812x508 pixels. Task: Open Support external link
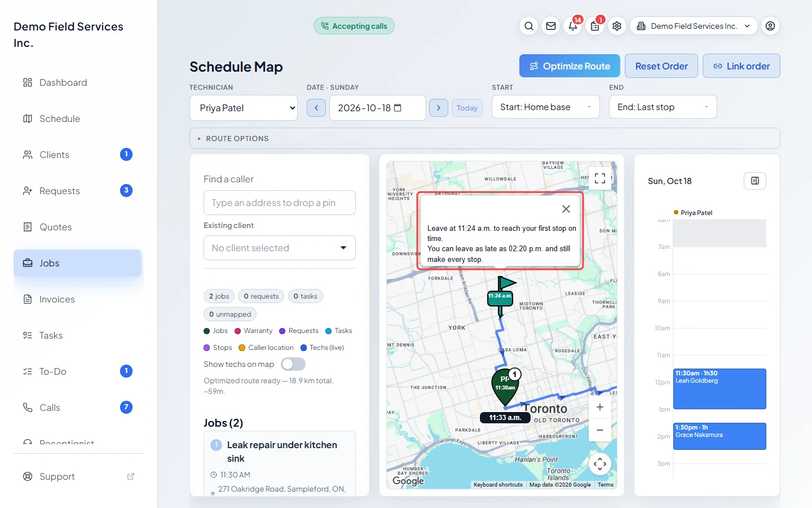tap(77, 476)
